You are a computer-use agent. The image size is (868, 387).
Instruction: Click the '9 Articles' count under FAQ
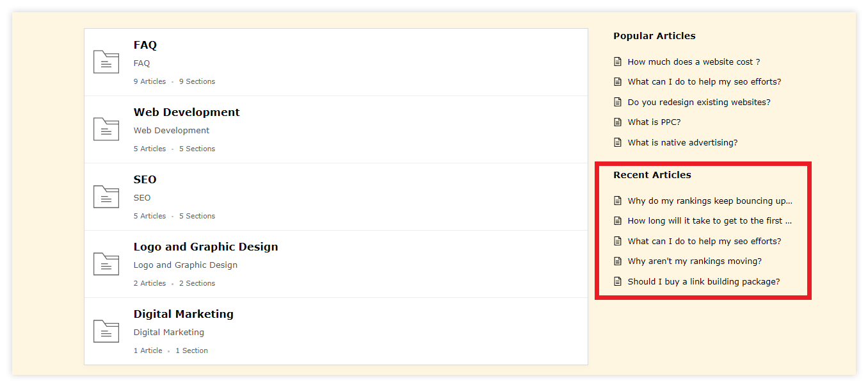pos(150,82)
